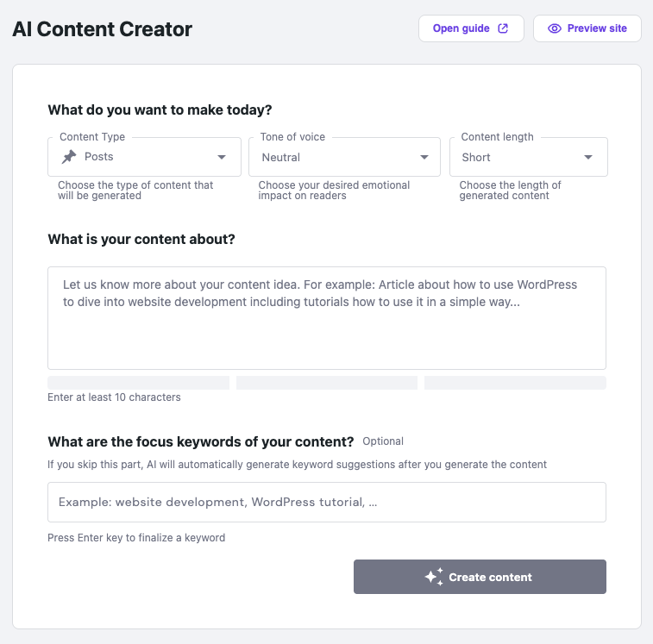Click the Neutral tone value
Screen dimensions: 653x644
coord(281,158)
